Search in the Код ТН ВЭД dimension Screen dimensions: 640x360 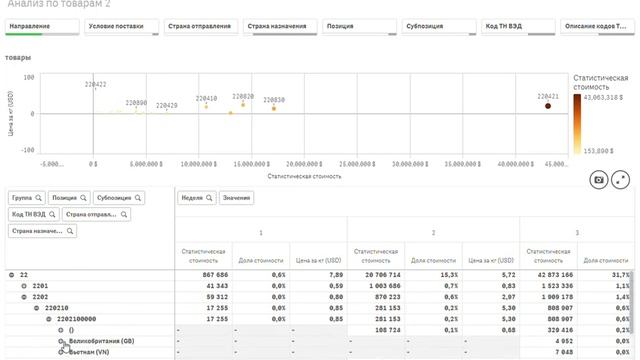(x=52, y=214)
